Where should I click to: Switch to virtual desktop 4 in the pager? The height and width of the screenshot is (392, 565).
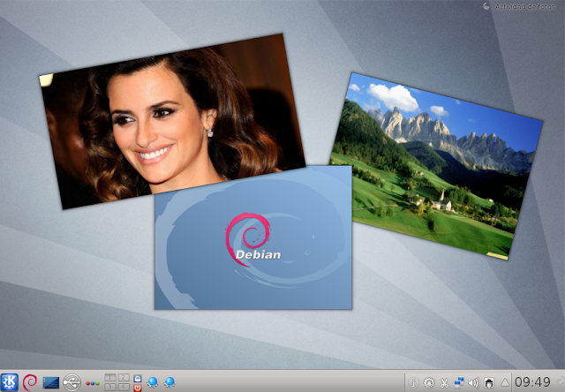[124, 388]
